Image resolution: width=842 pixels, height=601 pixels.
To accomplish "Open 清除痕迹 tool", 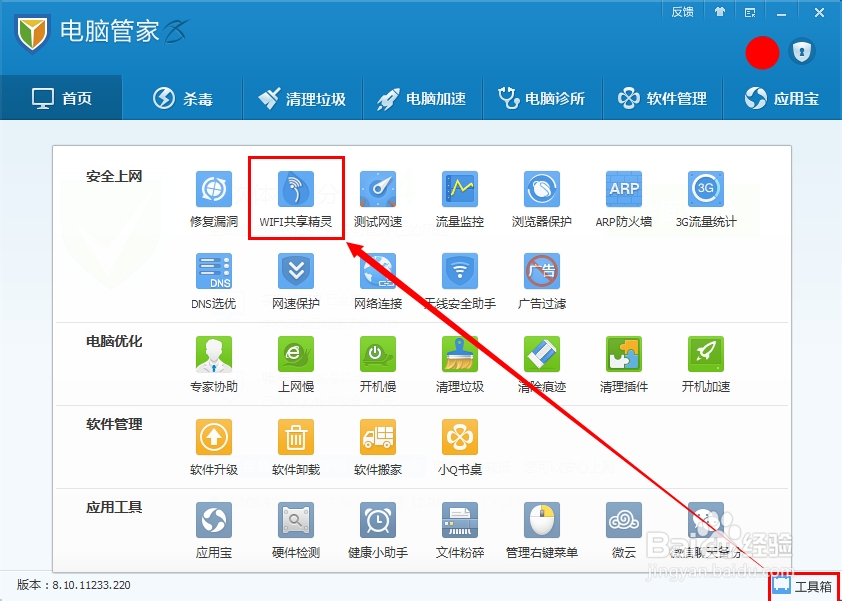I will click(542, 365).
